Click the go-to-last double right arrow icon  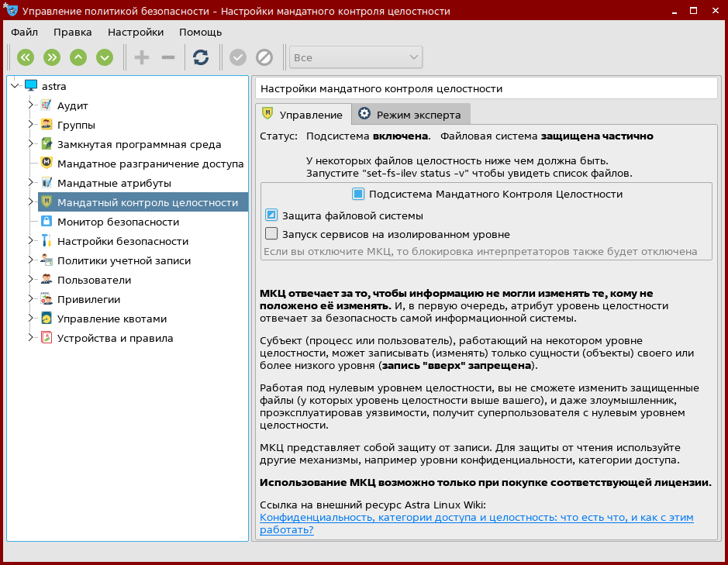[x=52, y=57]
